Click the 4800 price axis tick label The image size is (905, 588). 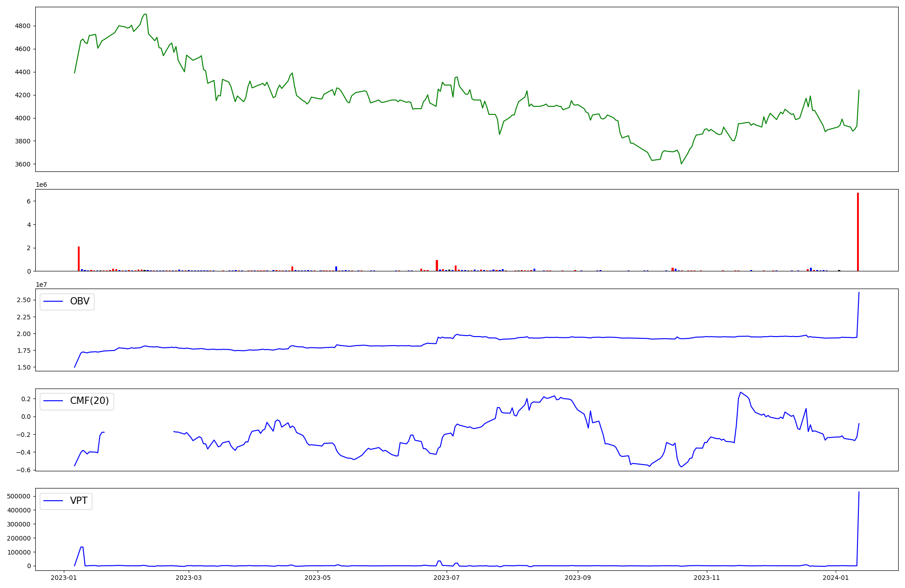point(23,26)
